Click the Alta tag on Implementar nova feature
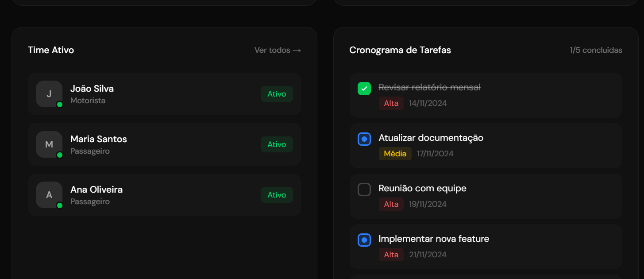Image resolution: width=644 pixels, height=279 pixels. [391, 255]
